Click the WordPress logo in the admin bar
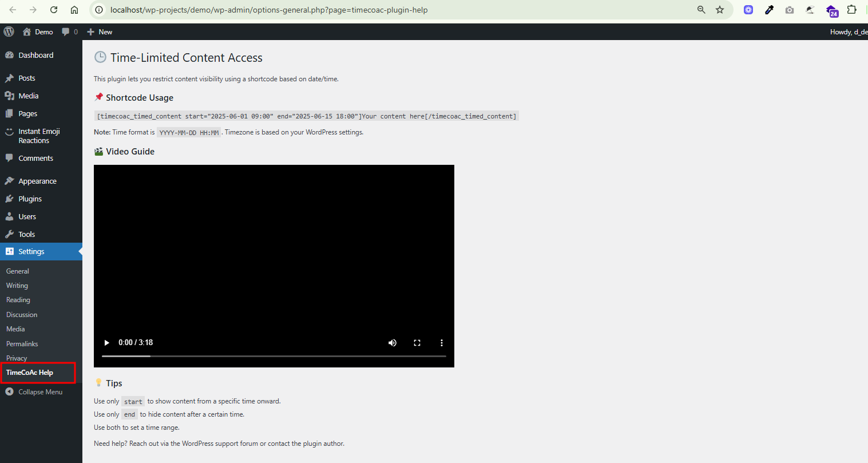This screenshot has width=868, height=463. point(8,31)
